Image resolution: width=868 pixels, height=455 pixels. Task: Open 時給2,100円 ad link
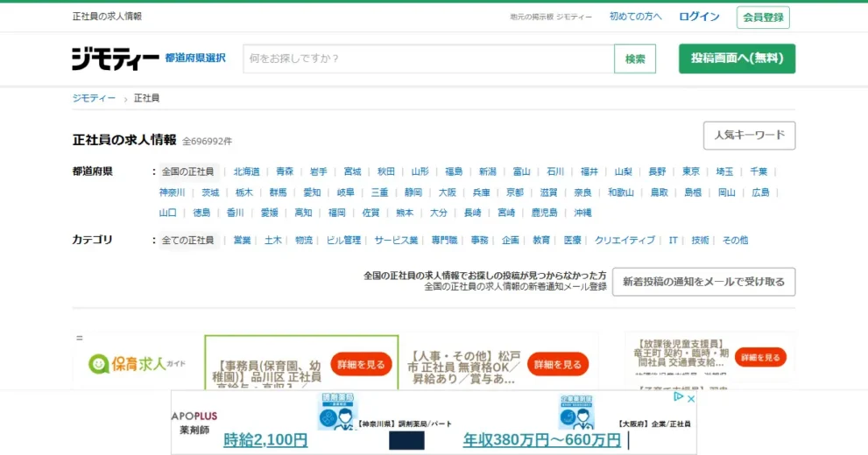265,440
